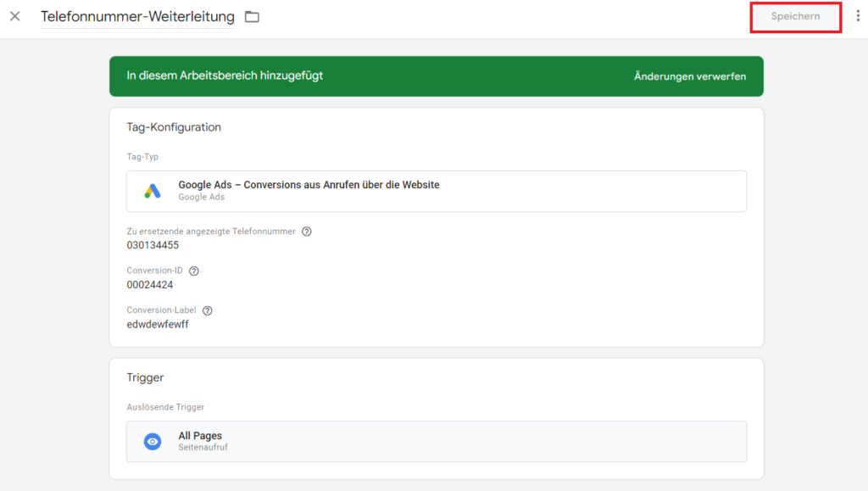
Task: Close the tag editor with X icon
Action: (x=15, y=17)
